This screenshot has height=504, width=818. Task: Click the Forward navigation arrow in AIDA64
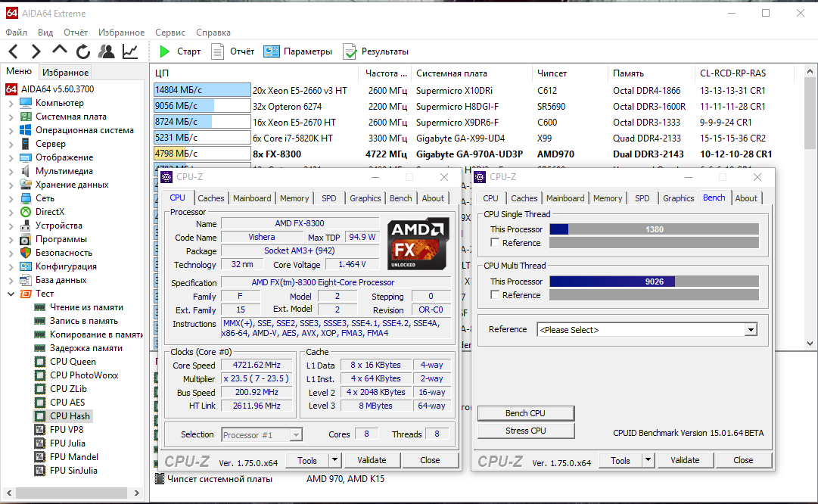pyautogui.click(x=36, y=51)
